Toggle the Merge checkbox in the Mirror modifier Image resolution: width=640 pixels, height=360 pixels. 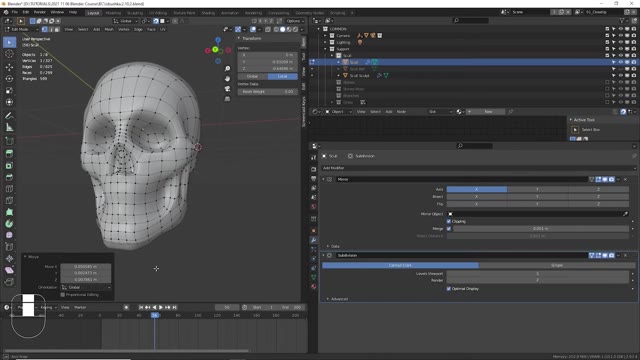449,229
